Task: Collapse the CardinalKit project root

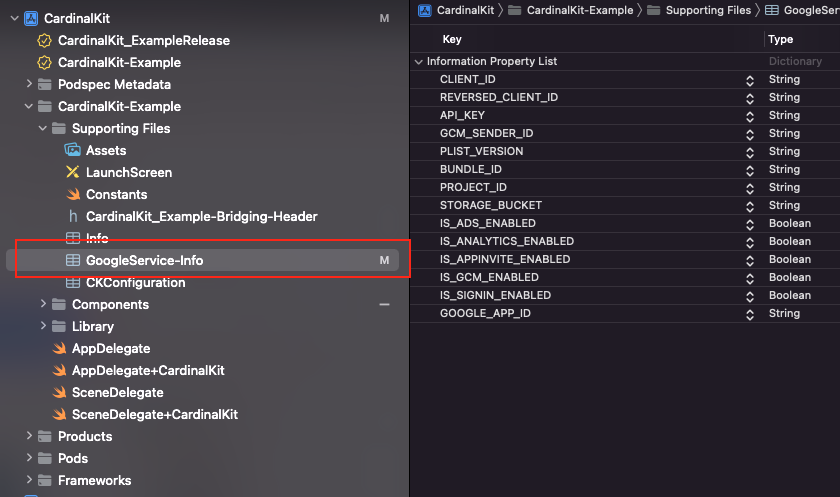Action: pyautogui.click(x=14, y=18)
